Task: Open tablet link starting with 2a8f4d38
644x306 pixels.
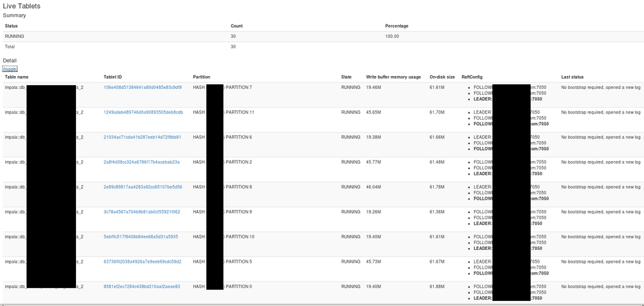Action: click(x=141, y=162)
